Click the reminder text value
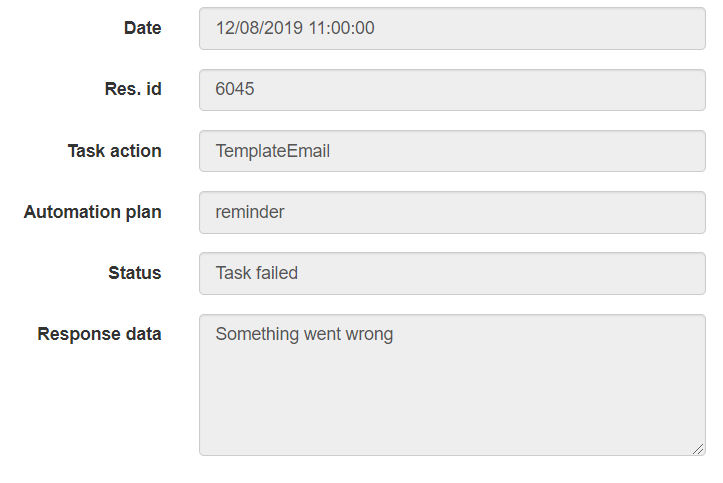 (249, 212)
